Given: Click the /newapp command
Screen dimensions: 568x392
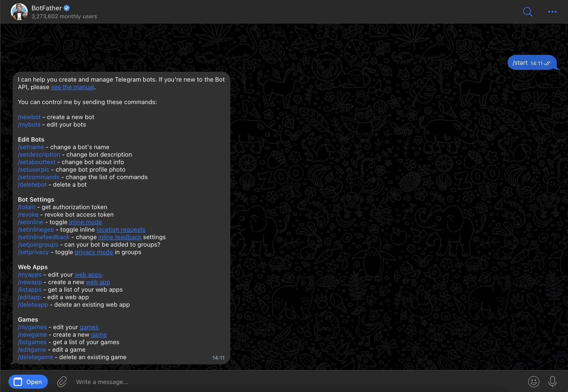Looking at the screenshot, I should tap(30, 282).
